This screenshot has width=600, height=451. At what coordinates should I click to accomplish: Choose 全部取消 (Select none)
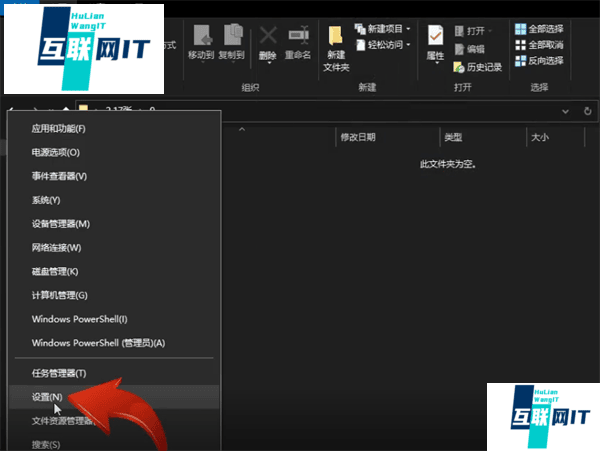(539, 45)
